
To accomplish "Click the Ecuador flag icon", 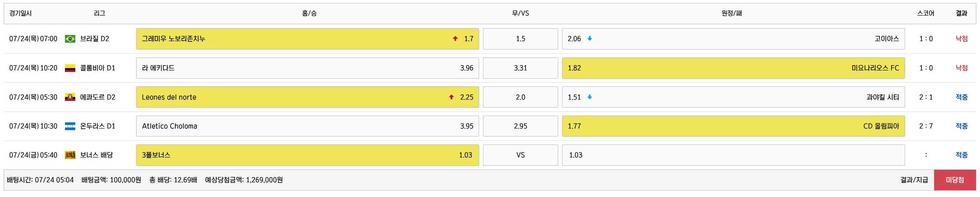I will click(70, 97).
